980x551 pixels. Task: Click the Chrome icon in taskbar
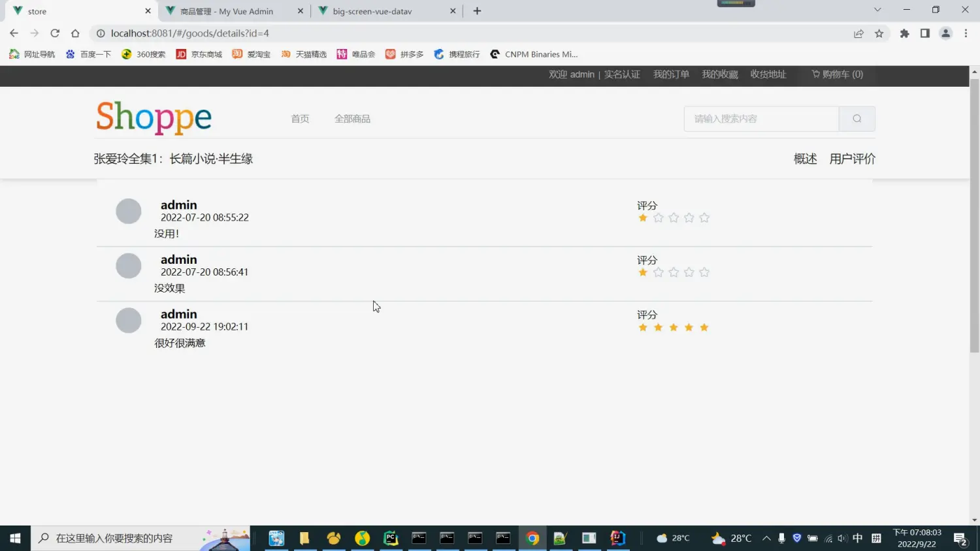tap(532, 538)
